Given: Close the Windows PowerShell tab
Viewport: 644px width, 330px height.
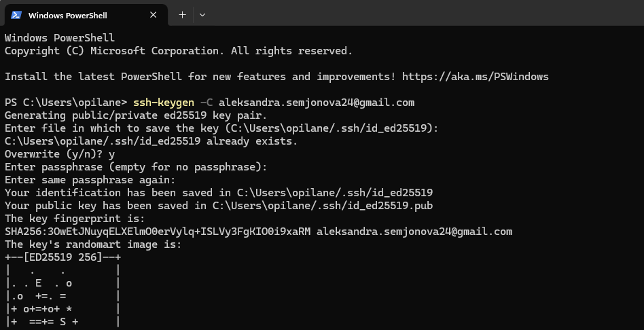Looking at the screenshot, I should coord(154,14).
